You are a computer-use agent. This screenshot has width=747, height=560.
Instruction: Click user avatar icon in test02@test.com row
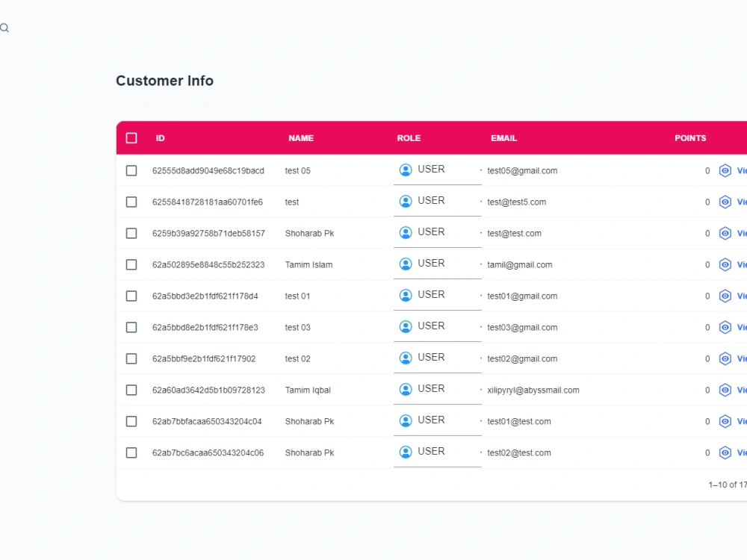pos(406,452)
